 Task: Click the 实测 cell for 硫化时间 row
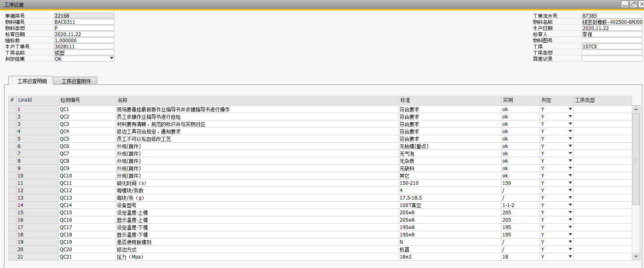click(520, 183)
